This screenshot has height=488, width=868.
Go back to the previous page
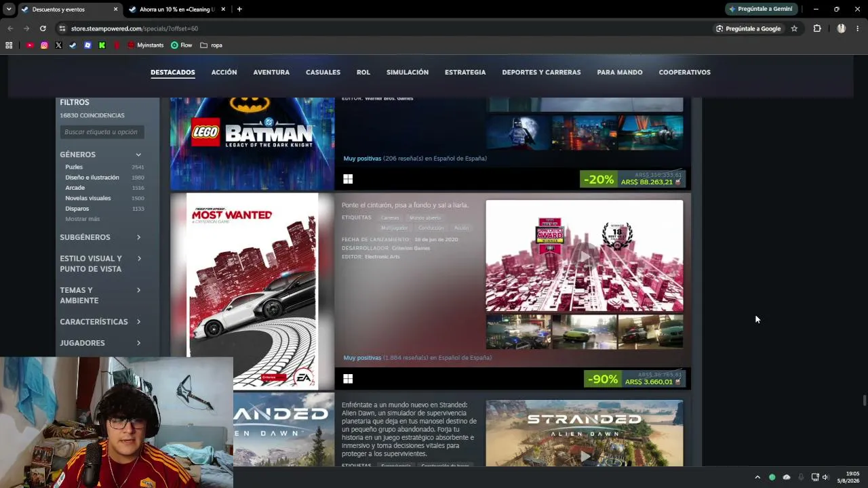tap(10, 28)
